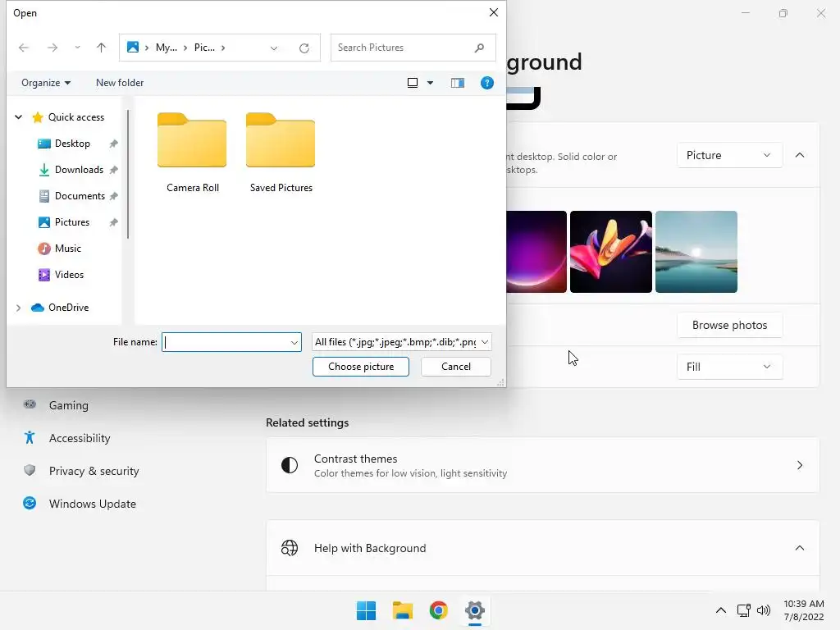Click the forward navigation arrow

(x=52, y=48)
